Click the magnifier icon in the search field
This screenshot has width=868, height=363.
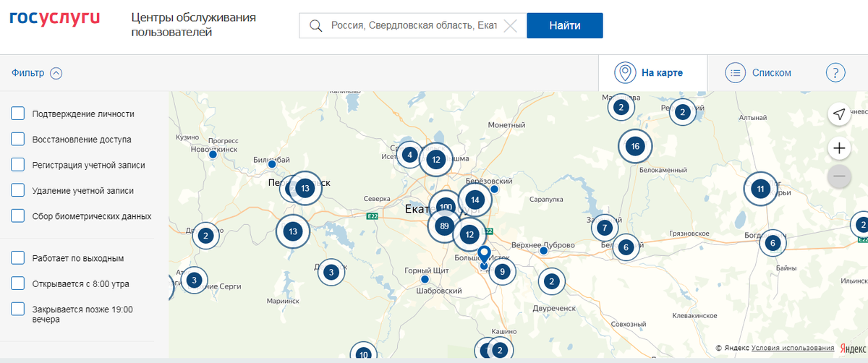click(315, 26)
